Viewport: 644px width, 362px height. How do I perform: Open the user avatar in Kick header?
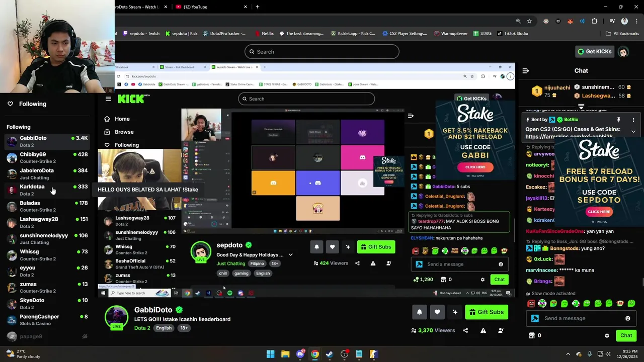click(x=623, y=52)
